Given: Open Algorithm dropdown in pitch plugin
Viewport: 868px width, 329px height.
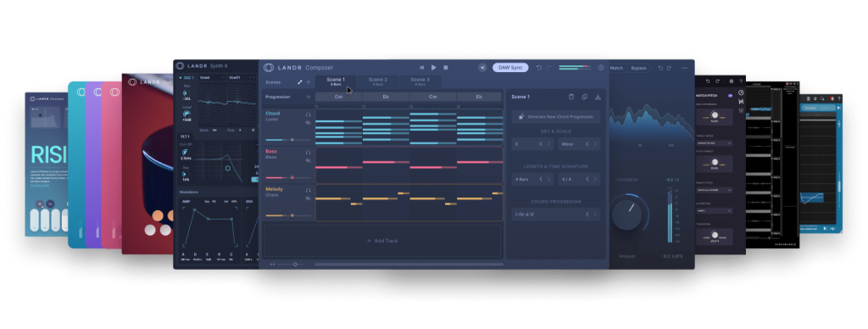Looking at the screenshot, I should pyautogui.click(x=714, y=210).
